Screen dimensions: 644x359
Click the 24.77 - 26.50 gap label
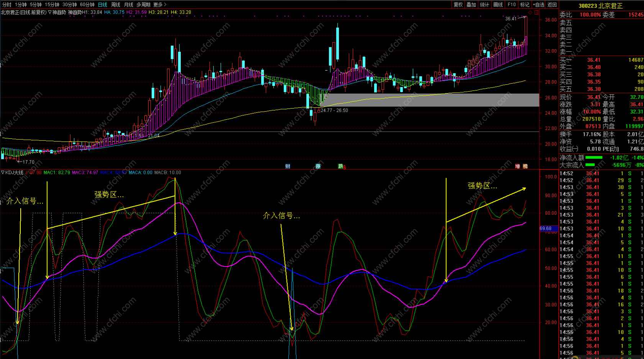pos(334,110)
